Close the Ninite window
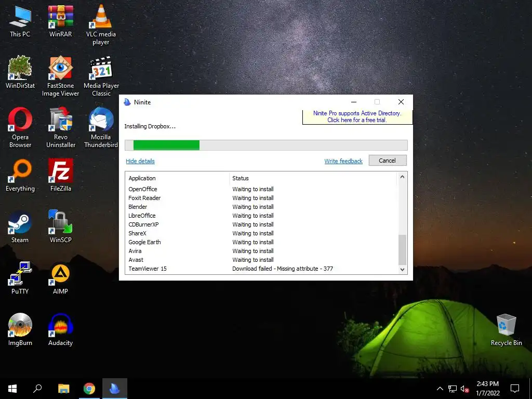The height and width of the screenshot is (399, 532). [x=401, y=102]
